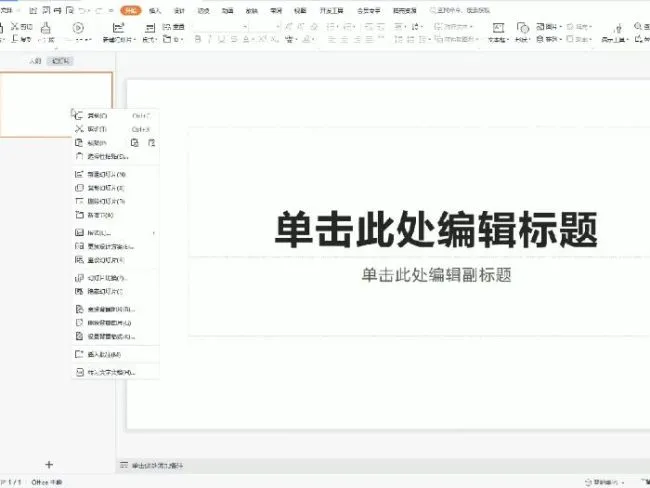
Task: Choose Paste in the context menu
Action: [x=97, y=143]
